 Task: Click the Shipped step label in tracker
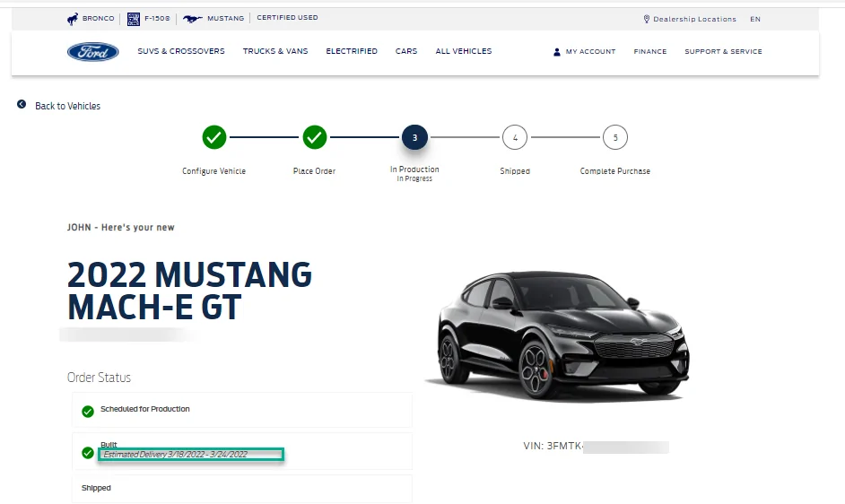coord(515,171)
